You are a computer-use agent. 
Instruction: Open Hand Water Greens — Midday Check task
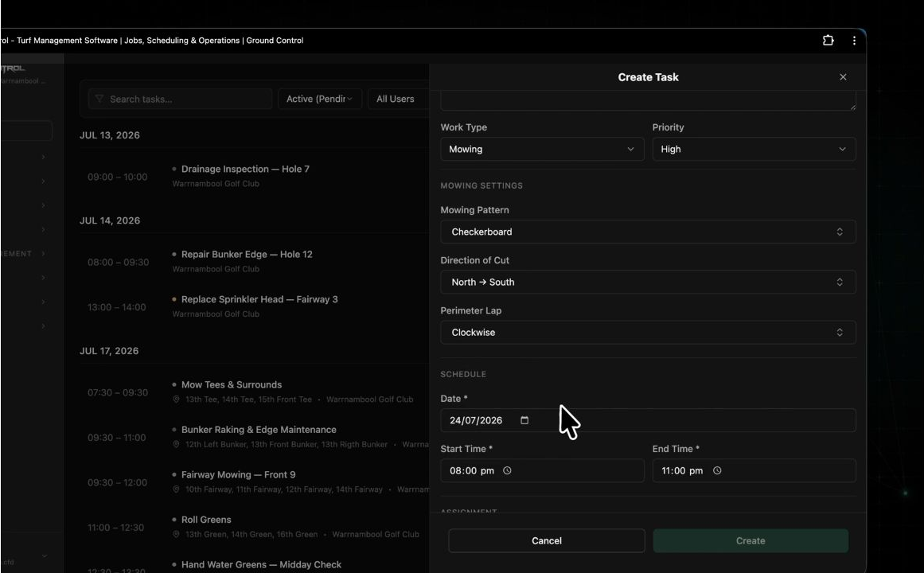click(x=261, y=565)
